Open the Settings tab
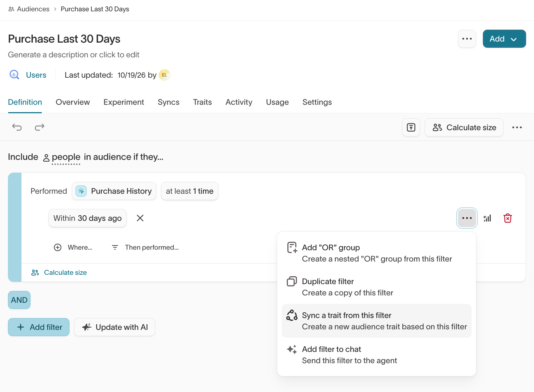The height and width of the screenshot is (392, 534). click(x=317, y=102)
